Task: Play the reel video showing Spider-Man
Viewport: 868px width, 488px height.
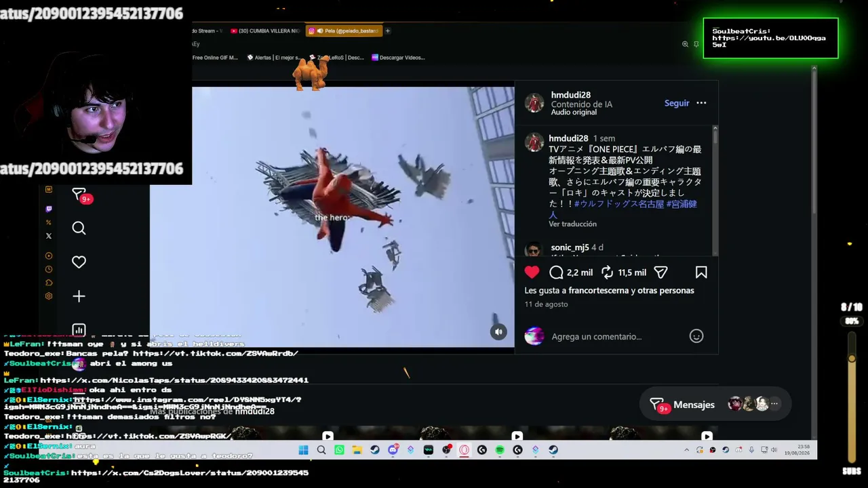Action: pyautogui.click(x=332, y=217)
